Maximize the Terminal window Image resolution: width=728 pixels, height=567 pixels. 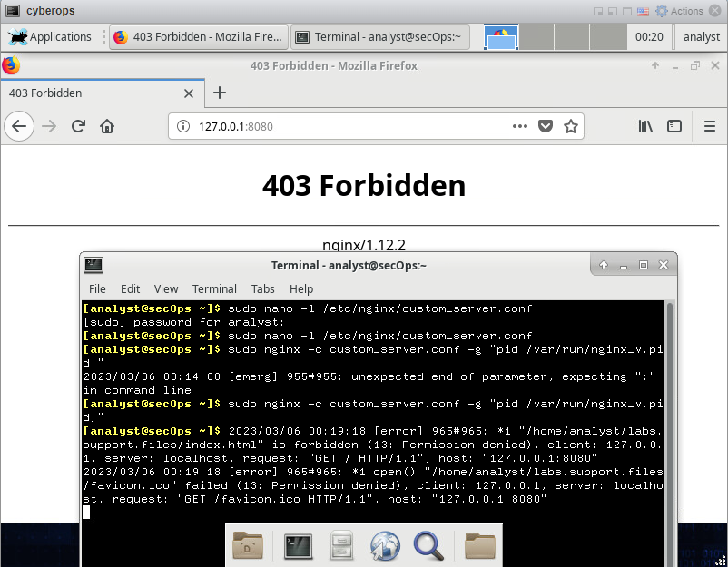(x=643, y=265)
